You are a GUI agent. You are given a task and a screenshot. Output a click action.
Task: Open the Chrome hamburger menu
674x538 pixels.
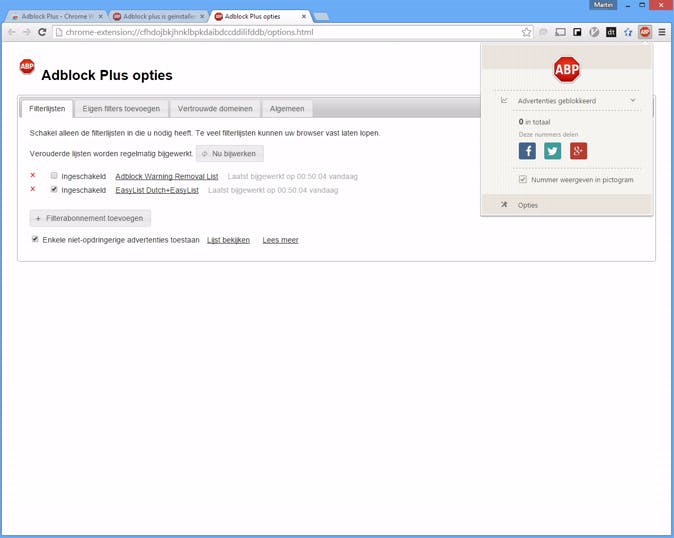[662, 32]
